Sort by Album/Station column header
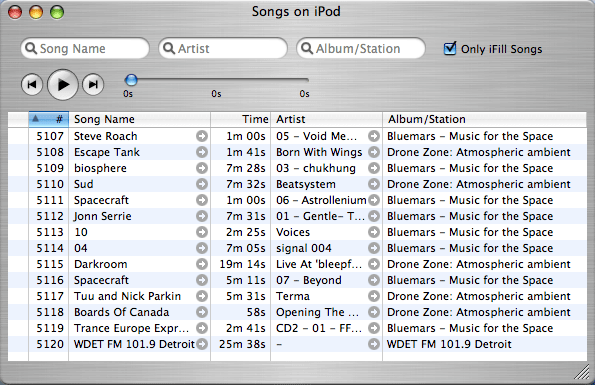Image resolution: width=595 pixels, height=385 pixels. (485, 119)
